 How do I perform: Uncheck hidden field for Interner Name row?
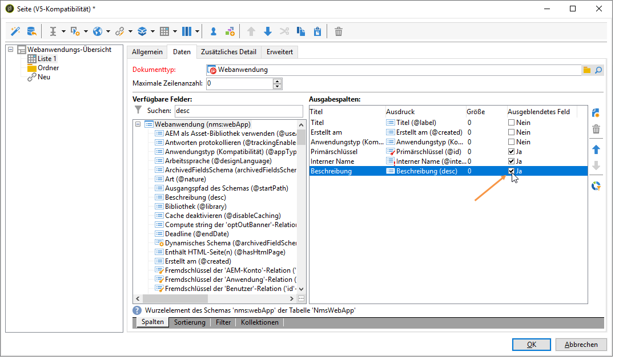coord(511,161)
